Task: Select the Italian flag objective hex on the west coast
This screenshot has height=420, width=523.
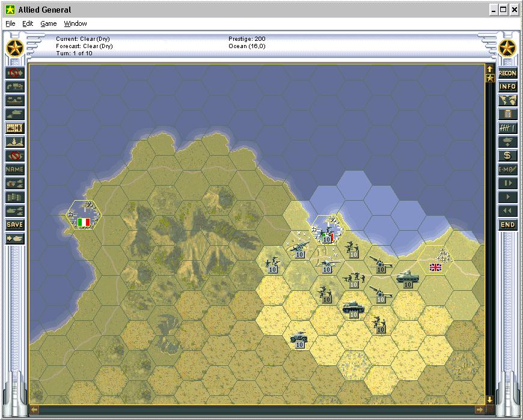Action: pyautogui.click(x=84, y=216)
